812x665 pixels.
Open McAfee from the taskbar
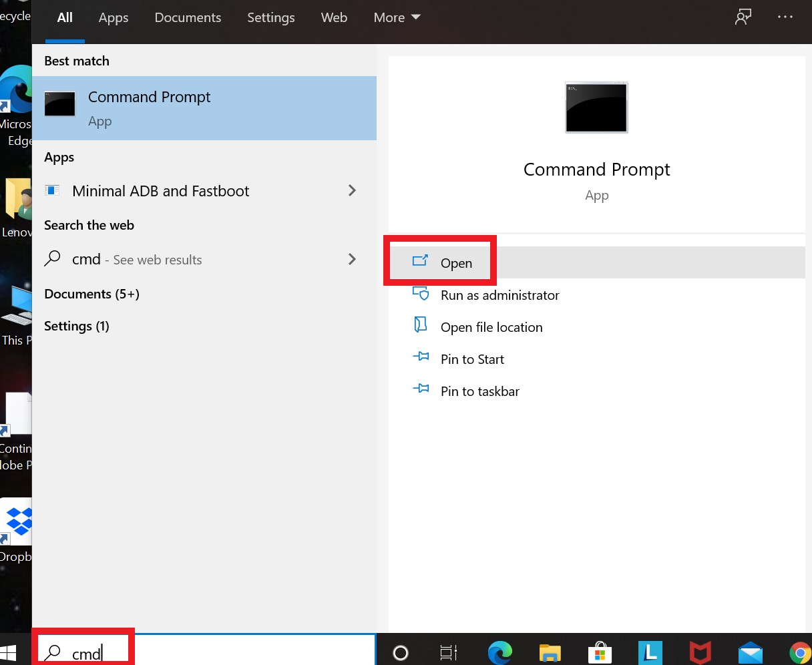point(700,652)
